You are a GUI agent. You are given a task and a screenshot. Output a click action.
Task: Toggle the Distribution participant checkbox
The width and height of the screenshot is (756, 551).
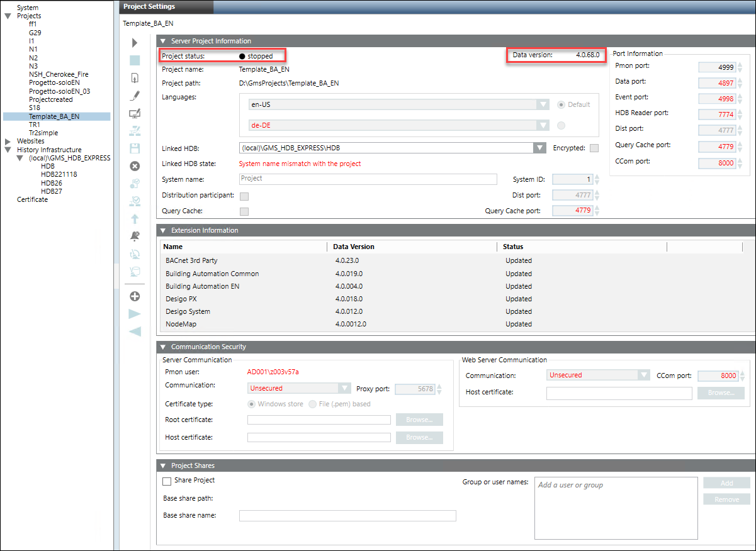click(x=244, y=196)
